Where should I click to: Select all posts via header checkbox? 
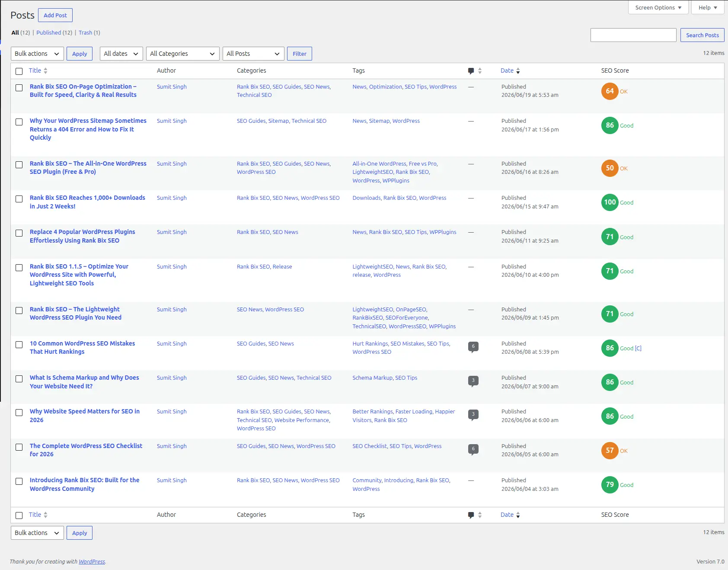coord(19,71)
